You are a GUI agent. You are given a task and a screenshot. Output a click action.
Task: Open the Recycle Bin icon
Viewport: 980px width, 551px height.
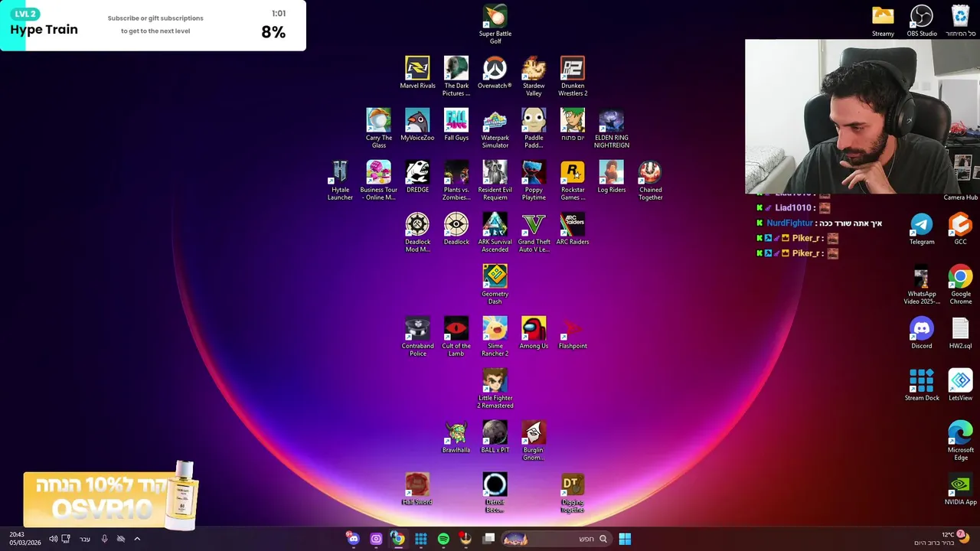pos(960,21)
